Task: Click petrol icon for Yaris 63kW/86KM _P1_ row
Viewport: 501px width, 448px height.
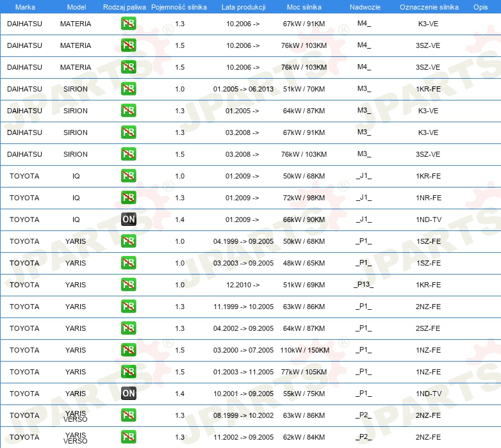Action: (x=128, y=306)
